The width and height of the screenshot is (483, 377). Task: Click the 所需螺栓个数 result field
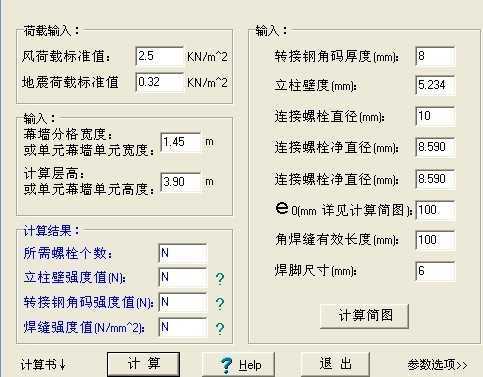[183, 253]
